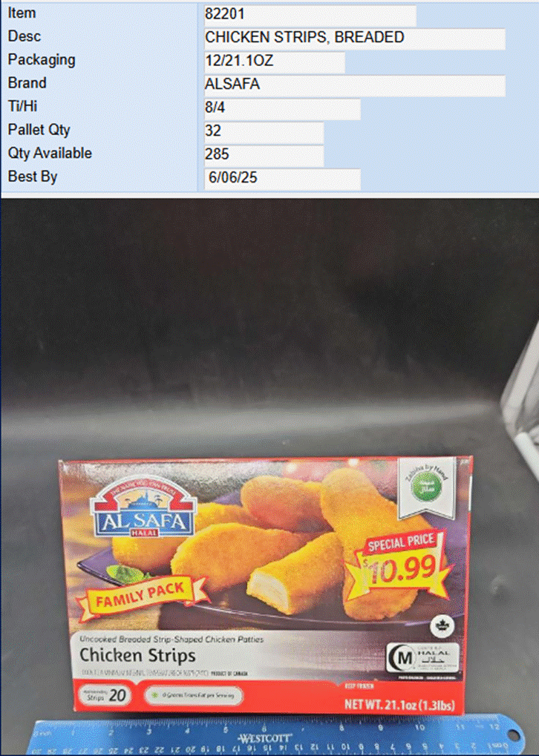The height and width of the screenshot is (756, 539).
Task: Click the Packaging field showing 12/21.1OZ
Action: tap(274, 62)
